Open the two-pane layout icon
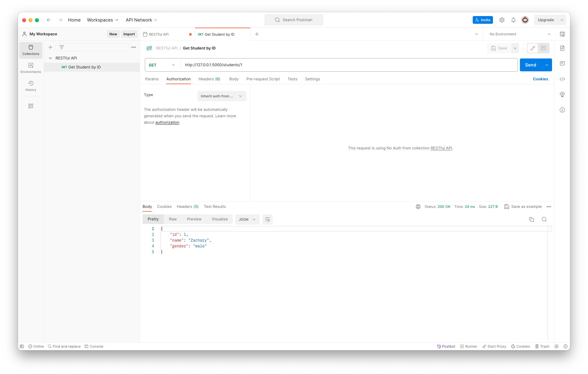 coord(557,346)
